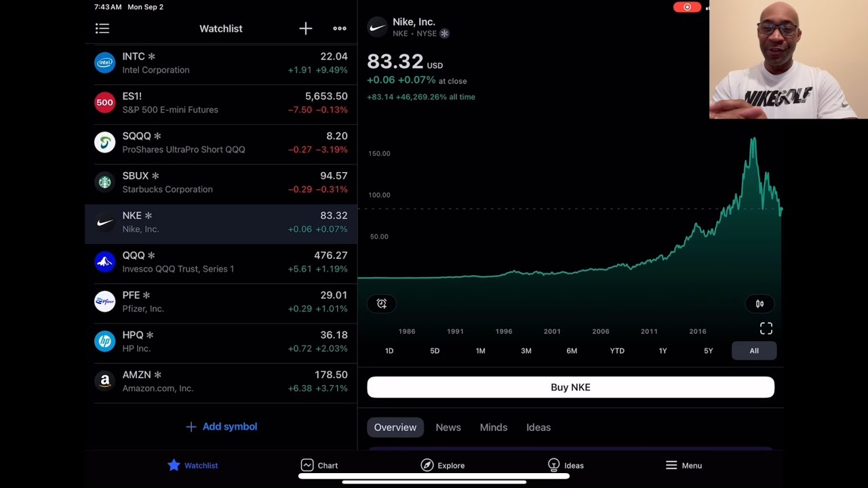Click the screen recording indicator
Viewport: 868px width, 488px height.
click(x=687, y=7)
